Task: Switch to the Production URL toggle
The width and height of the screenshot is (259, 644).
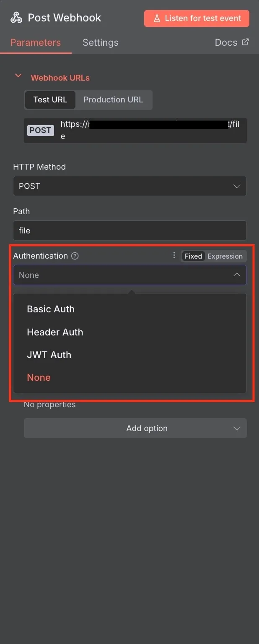Action: pos(113,100)
